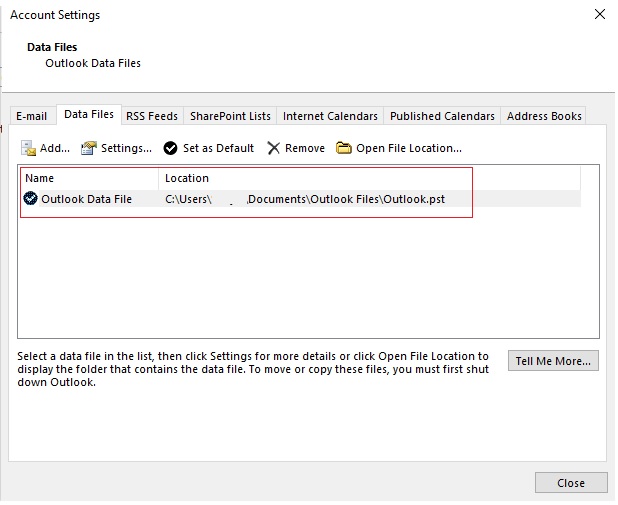Image resolution: width=618 pixels, height=505 pixels.
Task: Click the Outlook.pst file path text
Action: pyautogui.click(x=305, y=199)
